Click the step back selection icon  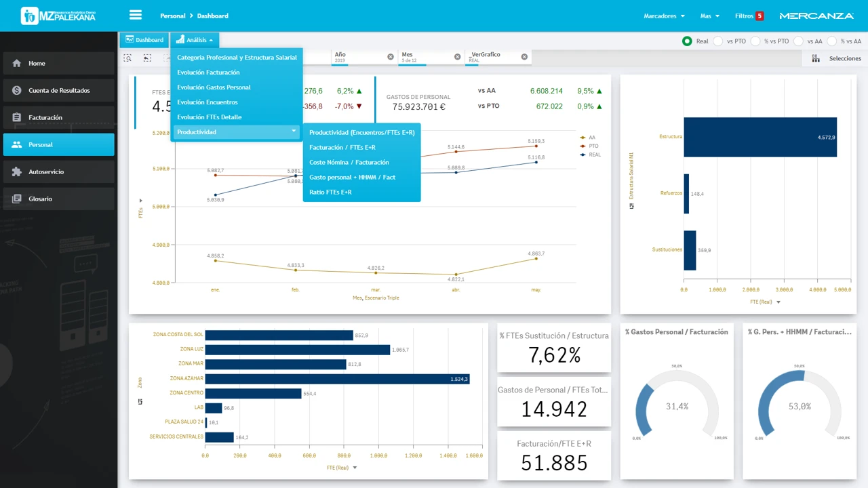pos(147,58)
